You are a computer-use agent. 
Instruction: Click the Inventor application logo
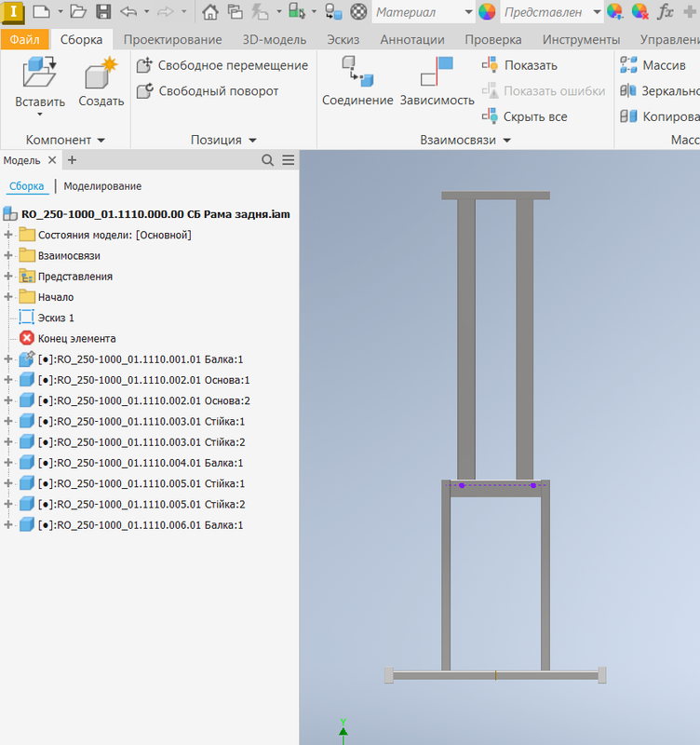point(13,11)
